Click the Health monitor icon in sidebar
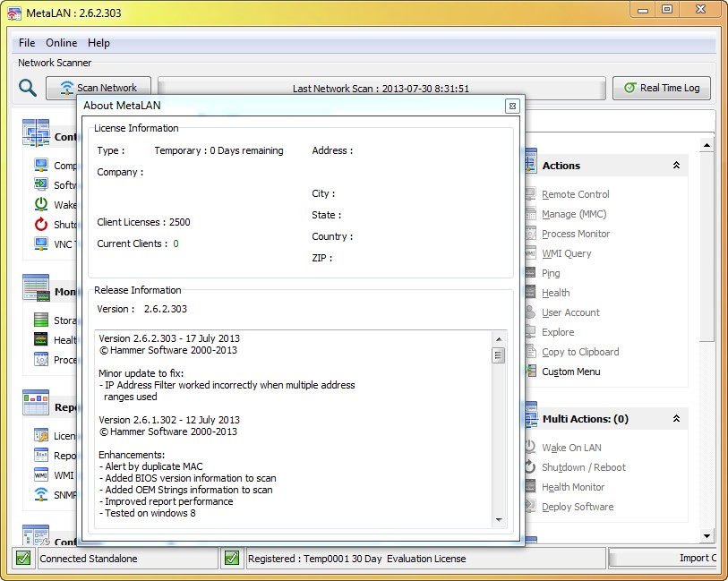Viewport: 728px width, 581px height. [x=41, y=339]
